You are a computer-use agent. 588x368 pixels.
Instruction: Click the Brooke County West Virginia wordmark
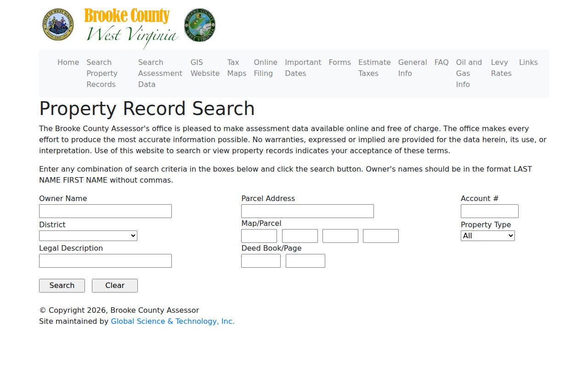tap(131, 28)
